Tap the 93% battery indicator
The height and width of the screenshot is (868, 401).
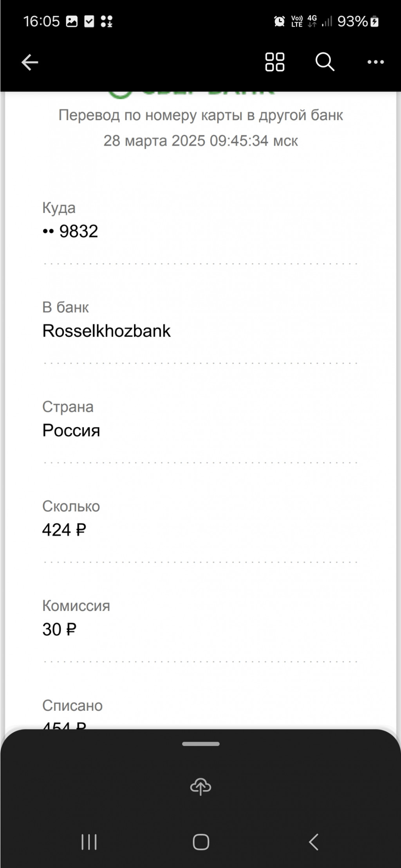(x=358, y=21)
